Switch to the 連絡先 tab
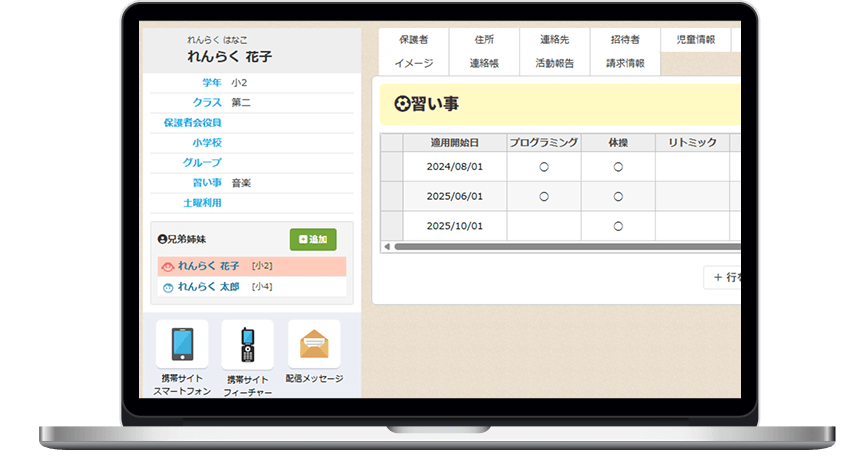The width and height of the screenshot is (864, 460). pyautogui.click(x=555, y=40)
